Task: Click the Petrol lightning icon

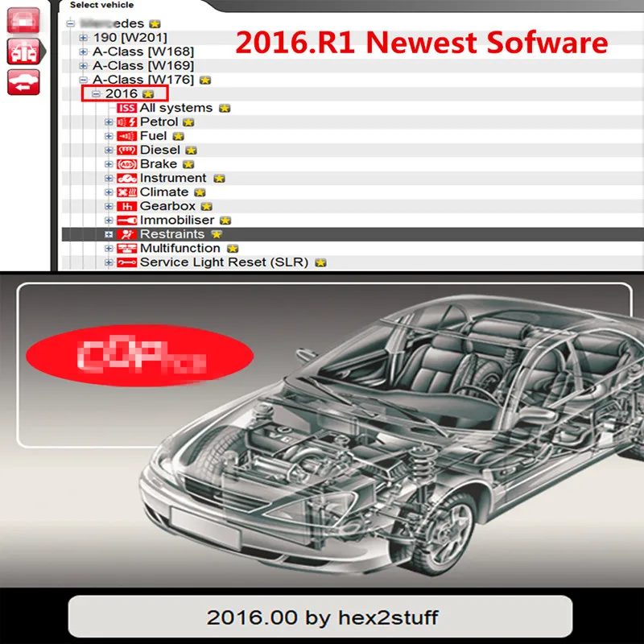Action: click(x=126, y=122)
